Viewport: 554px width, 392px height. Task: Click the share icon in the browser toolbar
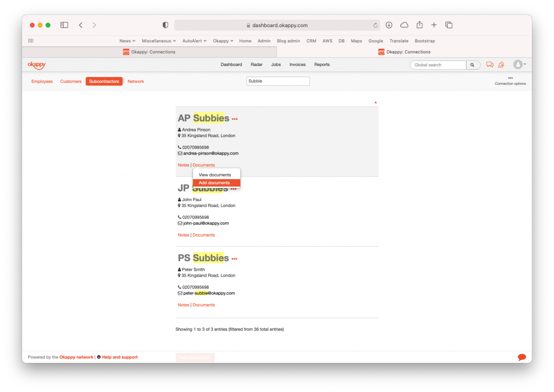pyautogui.click(x=419, y=25)
